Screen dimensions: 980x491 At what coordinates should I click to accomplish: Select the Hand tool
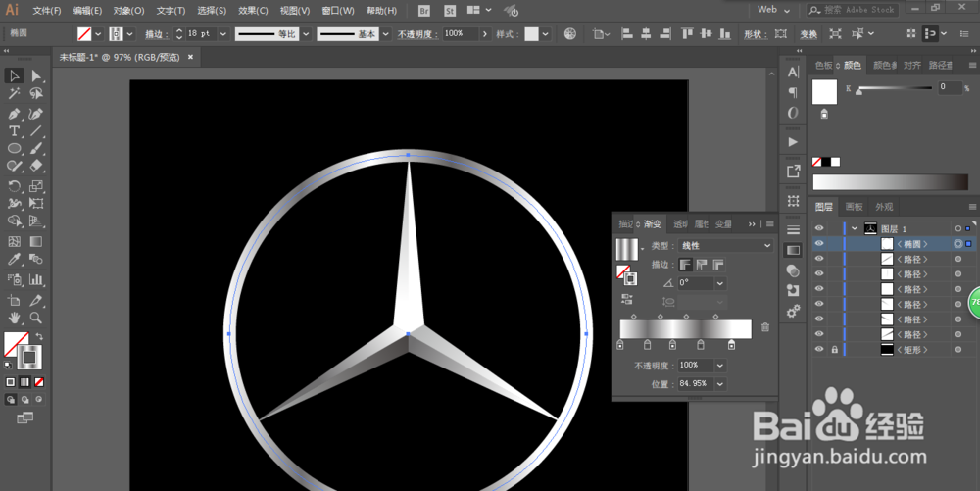click(x=14, y=318)
